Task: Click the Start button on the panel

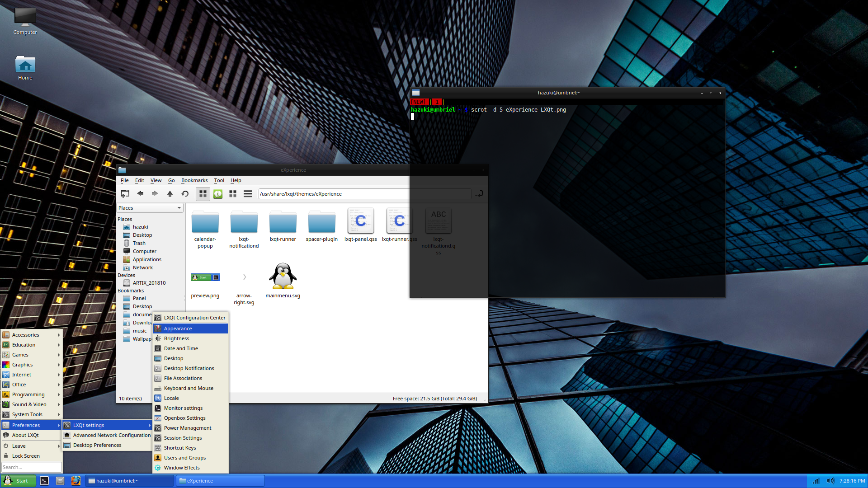Action: pos(17,481)
